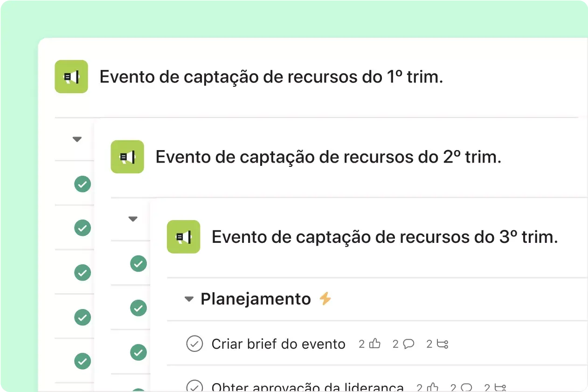
Task: Like the "Criar brief do evento" task
Action: point(375,344)
